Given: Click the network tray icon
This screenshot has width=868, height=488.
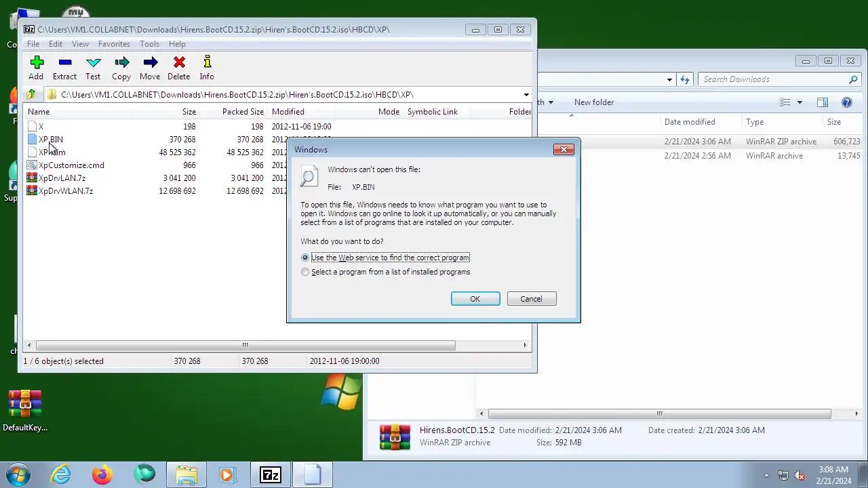Looking at the screenshot, I should pyautogui.click(x=783, y=475).
